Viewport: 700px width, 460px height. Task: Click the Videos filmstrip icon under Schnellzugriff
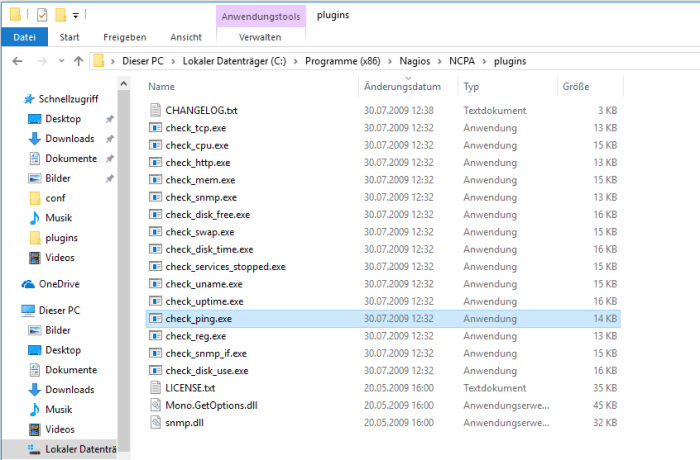tap(34, 257)
